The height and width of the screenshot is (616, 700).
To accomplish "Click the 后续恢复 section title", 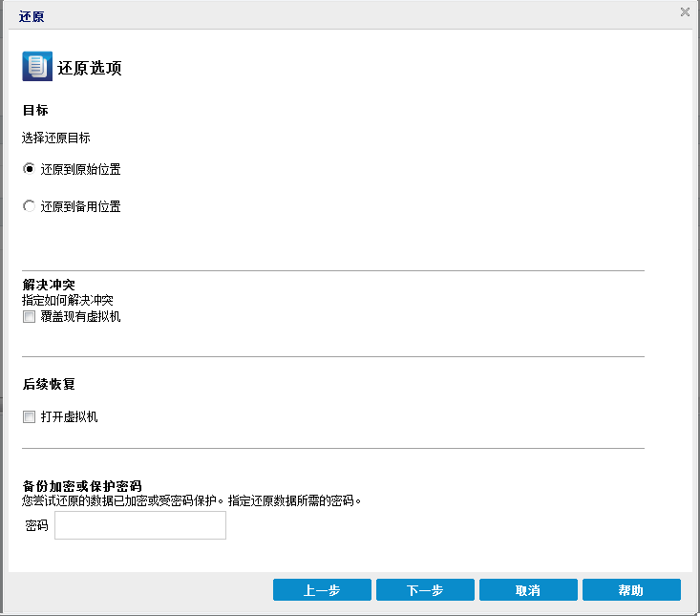I will coord(49,384).
